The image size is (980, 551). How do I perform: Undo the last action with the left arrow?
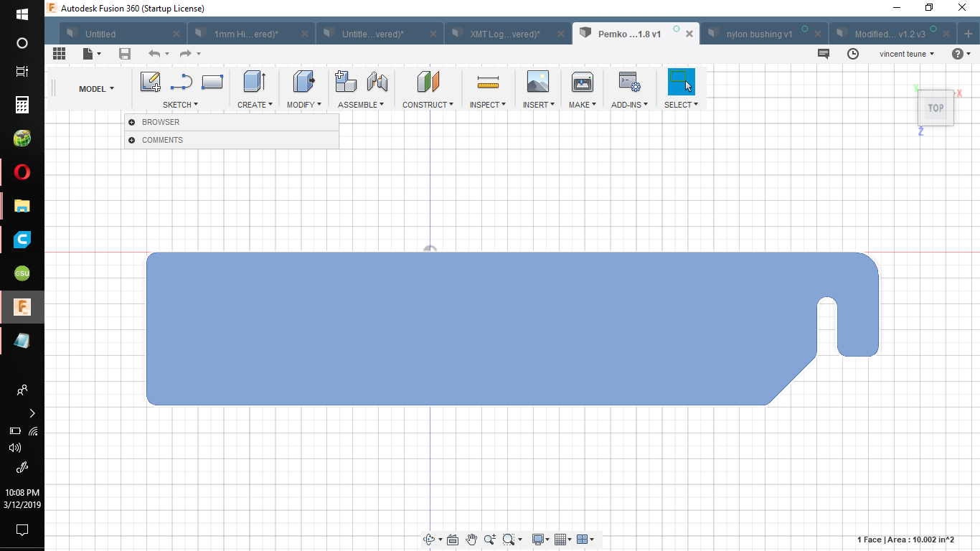[x=154, y=54]
